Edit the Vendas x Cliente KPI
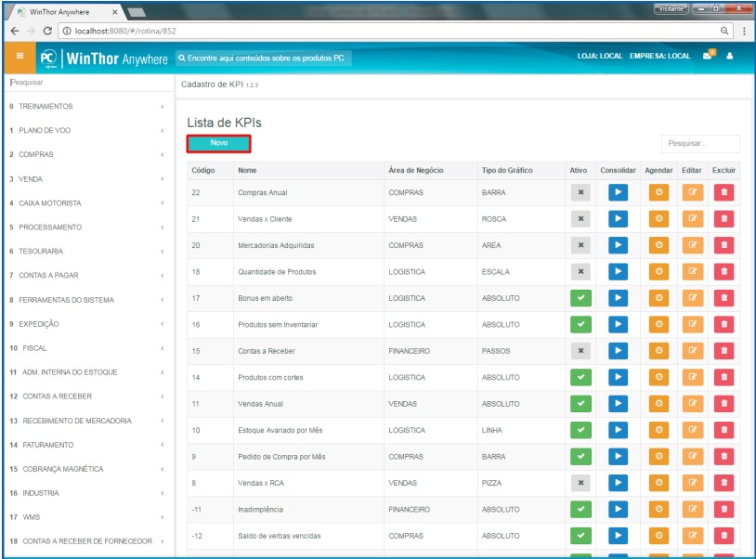The width and height of the screenshot is (756, 559). coord(692,219)
